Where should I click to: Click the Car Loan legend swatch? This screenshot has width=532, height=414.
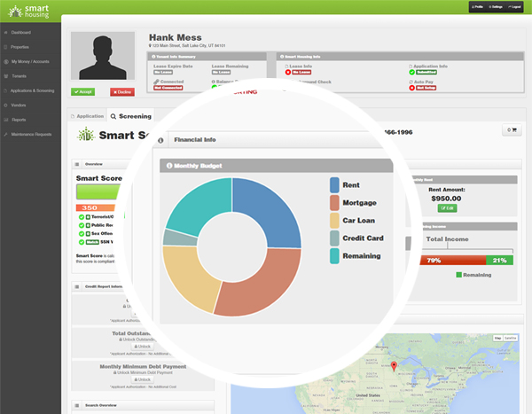tap(334, 220)
